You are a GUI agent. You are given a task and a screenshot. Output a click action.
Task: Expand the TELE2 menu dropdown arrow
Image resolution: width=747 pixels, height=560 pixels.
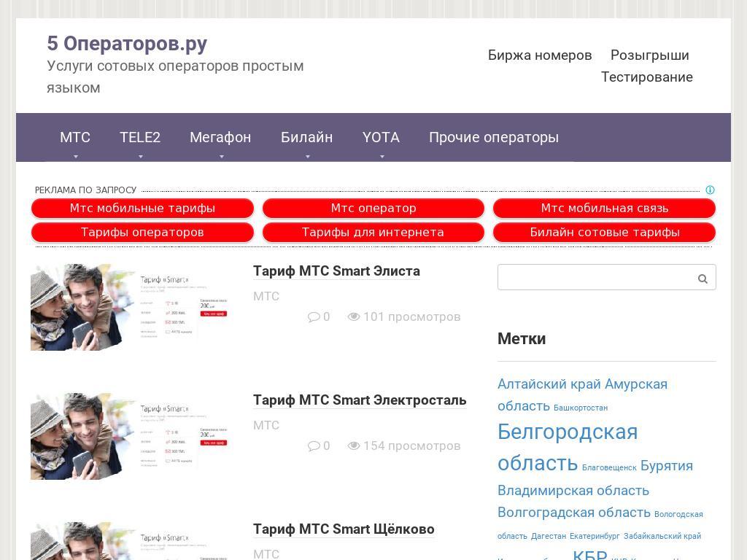pyautogui.click(x=140, y=156)
